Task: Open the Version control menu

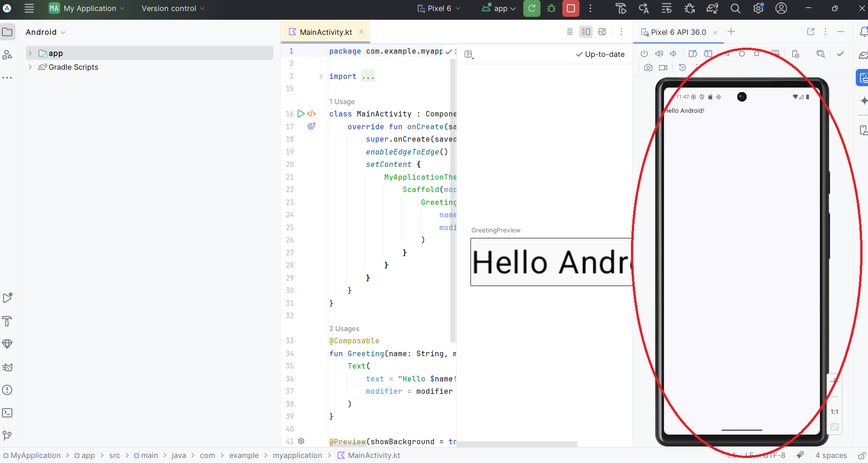Action: (173, 9)
